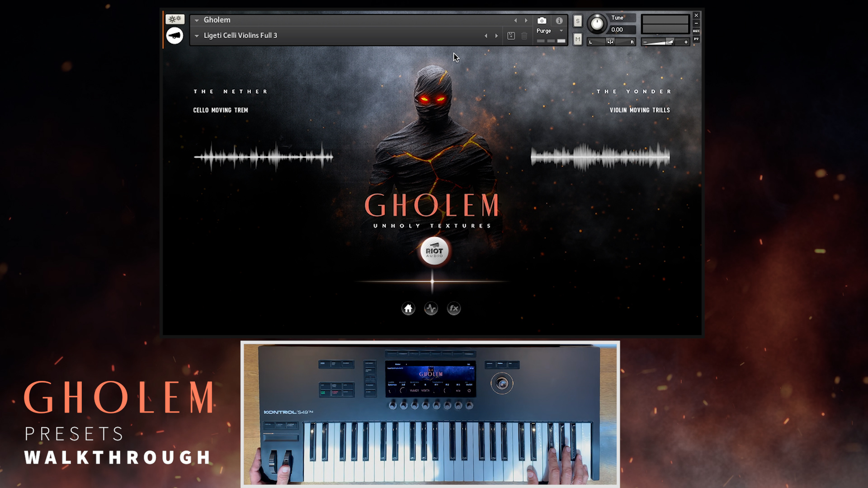This screenshot has width=868, height=488.
Task: Minimize the instrument header view
Action: pos(696,23)
